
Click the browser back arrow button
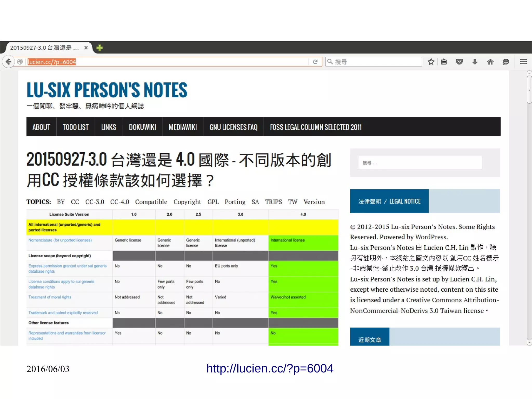(9, 62)
